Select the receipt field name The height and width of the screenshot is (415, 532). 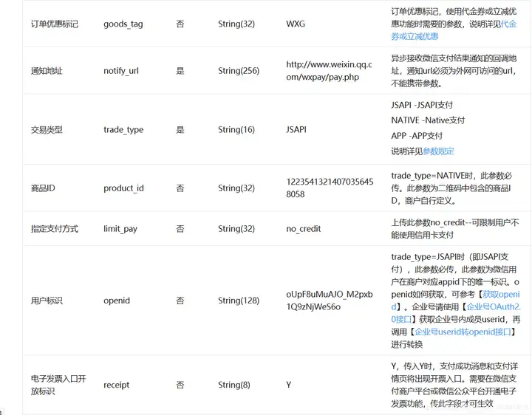click(117, 385)
